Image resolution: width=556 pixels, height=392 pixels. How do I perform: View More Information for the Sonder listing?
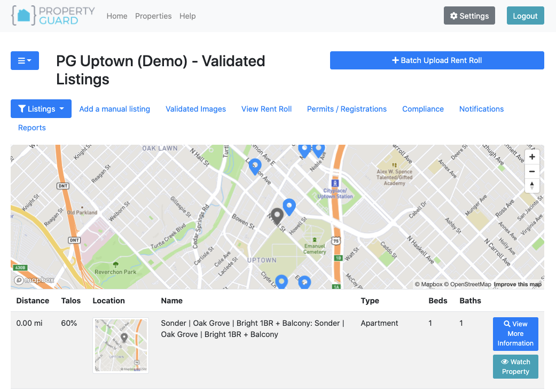click(x=515, y=334)
